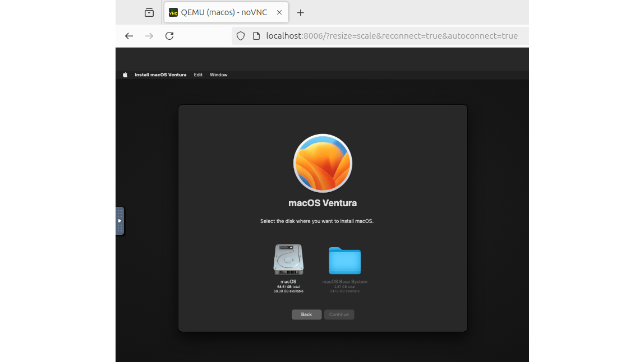
Task: Click the "Select the disk" instruction text
Action: coord(316,221)
